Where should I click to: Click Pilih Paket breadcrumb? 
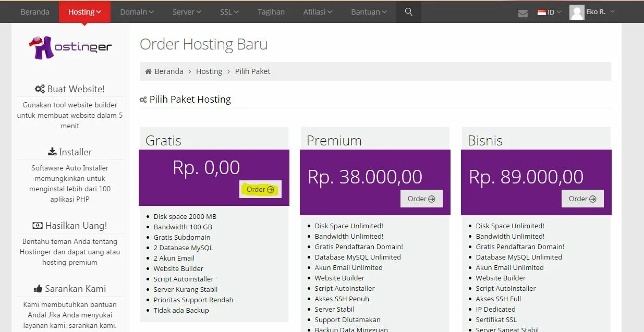coord(253,71)
